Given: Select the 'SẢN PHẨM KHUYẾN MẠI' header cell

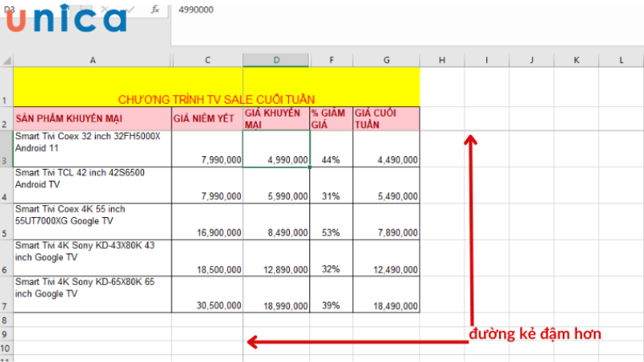Looking at the screenshot, I should (x=93, y=119).
